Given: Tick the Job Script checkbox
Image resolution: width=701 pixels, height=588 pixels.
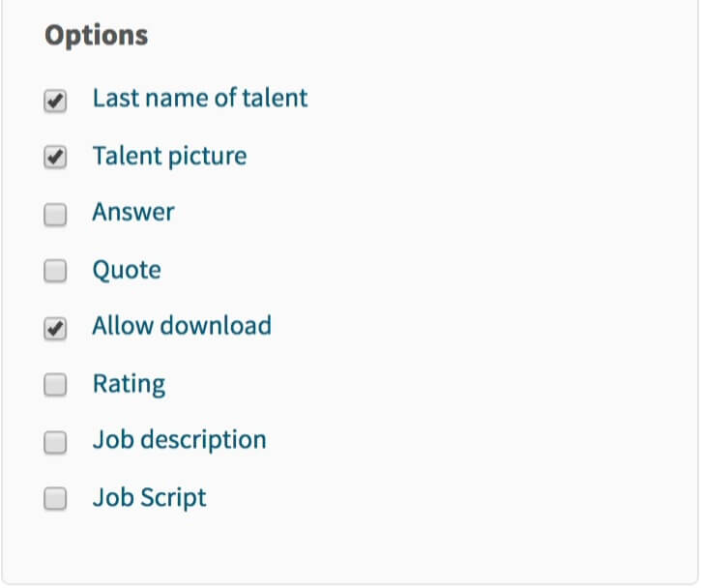Looking at the screenshot, I should click(x=55, y=500).
